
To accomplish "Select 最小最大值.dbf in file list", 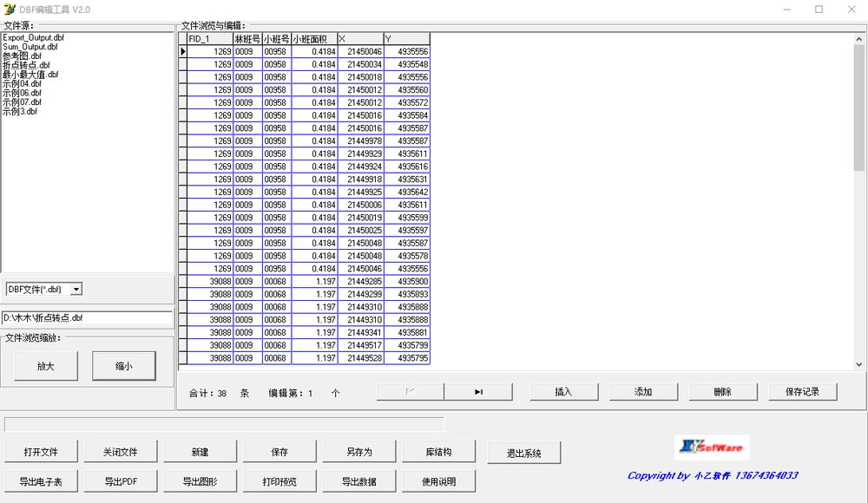I will pos(30,75).
